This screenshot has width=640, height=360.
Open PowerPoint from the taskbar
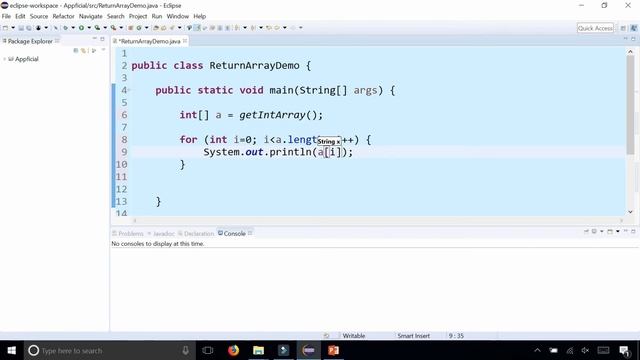pos(333,351)
